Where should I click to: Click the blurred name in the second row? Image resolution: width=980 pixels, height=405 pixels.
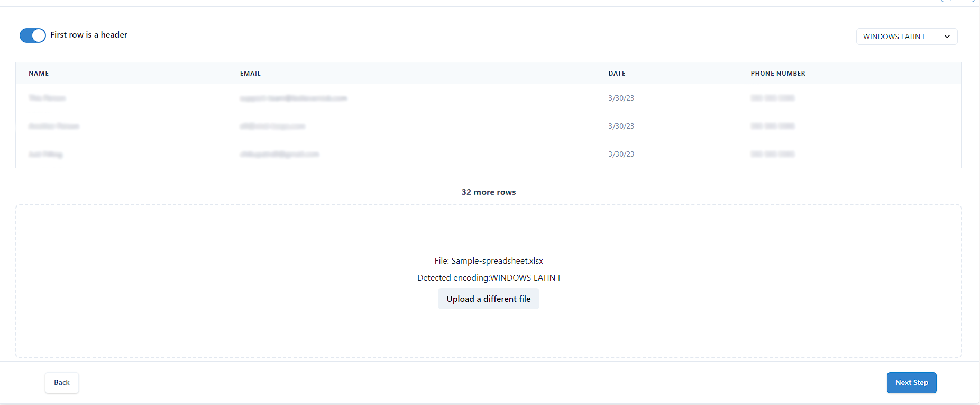click(54, 126)
